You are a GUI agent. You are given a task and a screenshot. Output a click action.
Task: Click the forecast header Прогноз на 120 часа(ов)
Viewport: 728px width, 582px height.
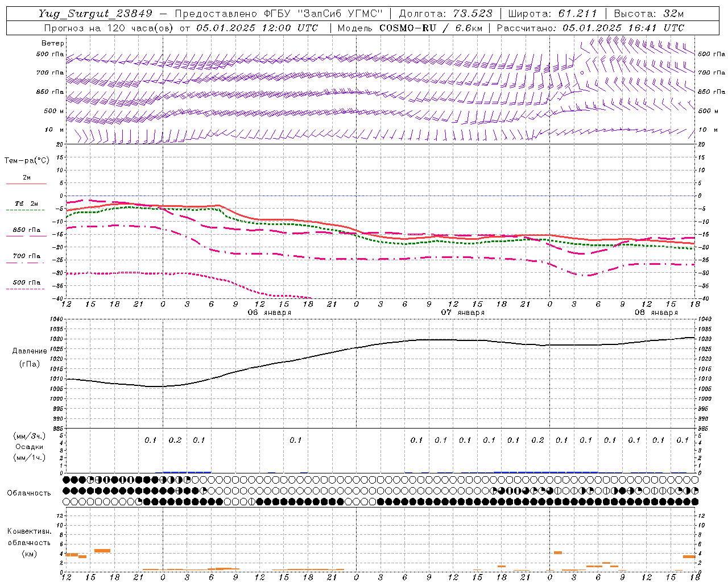pyautogui.click(x=109, y=28)
